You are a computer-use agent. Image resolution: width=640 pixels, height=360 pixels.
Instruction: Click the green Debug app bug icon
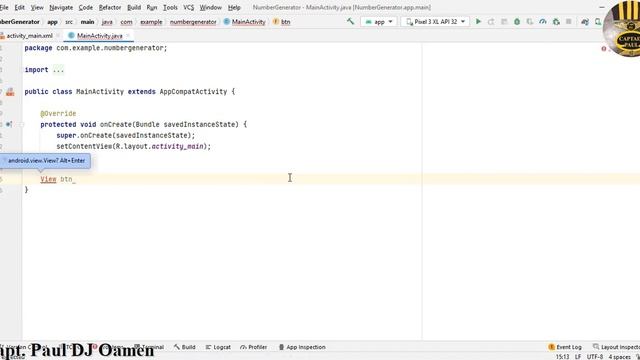(x=517, y=22)
